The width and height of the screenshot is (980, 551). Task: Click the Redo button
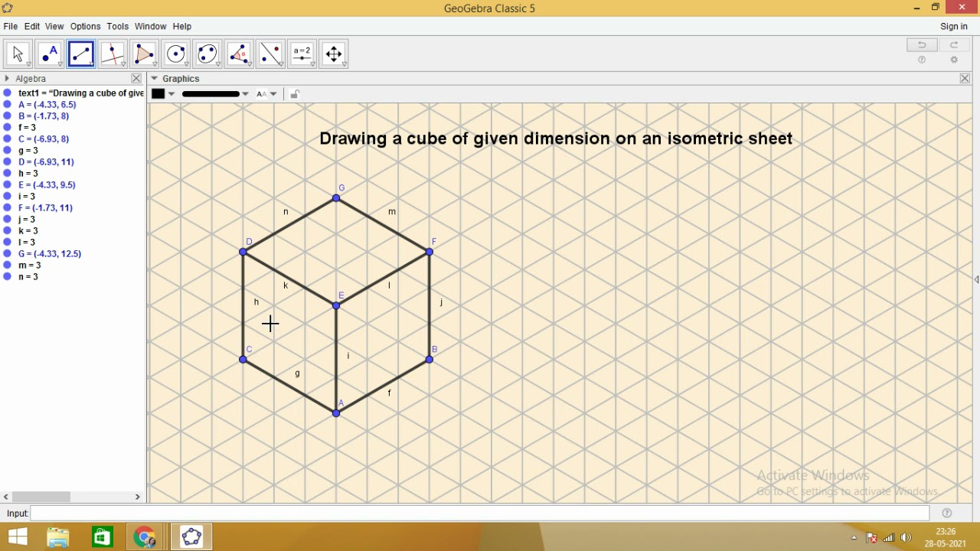(x=954, y=45)
